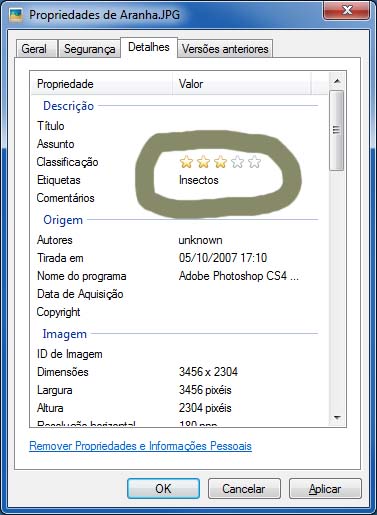Set Classificação to five stars
Viewport: 377px width, 515px height.
254,162
